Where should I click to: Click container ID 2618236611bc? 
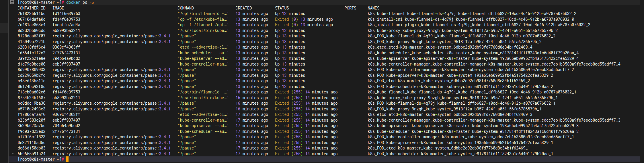coord(32,14)
